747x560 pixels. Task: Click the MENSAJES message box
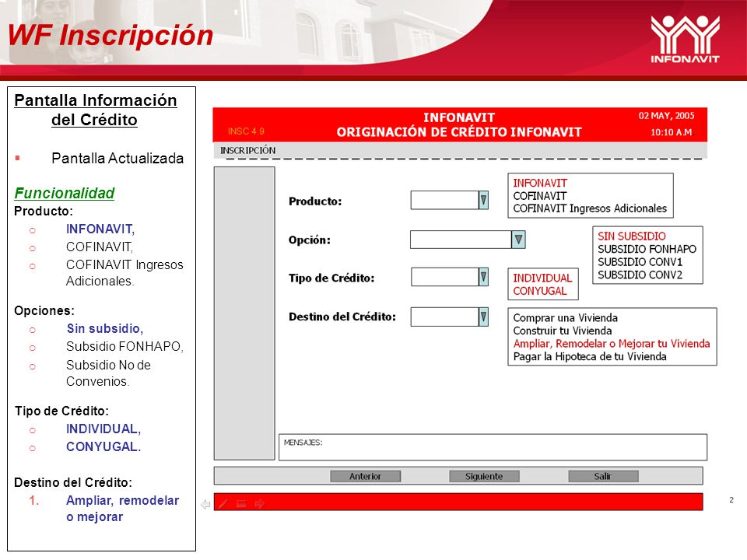click(493, 447)
